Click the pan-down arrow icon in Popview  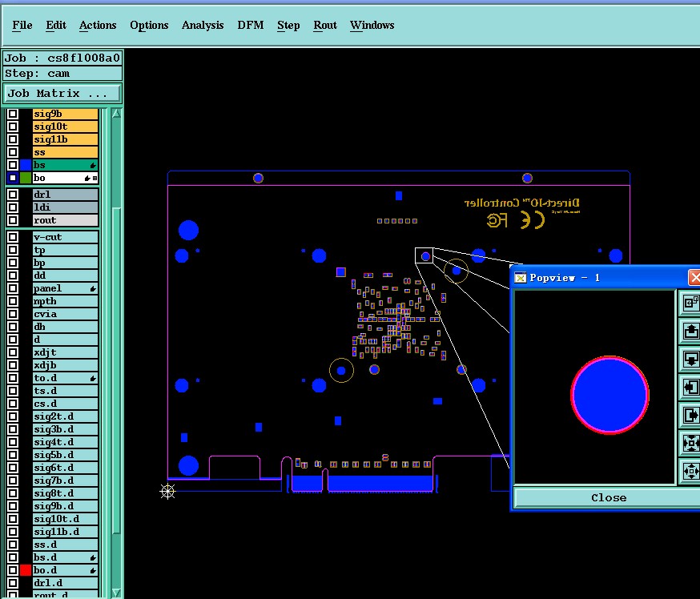click(690, 359)
